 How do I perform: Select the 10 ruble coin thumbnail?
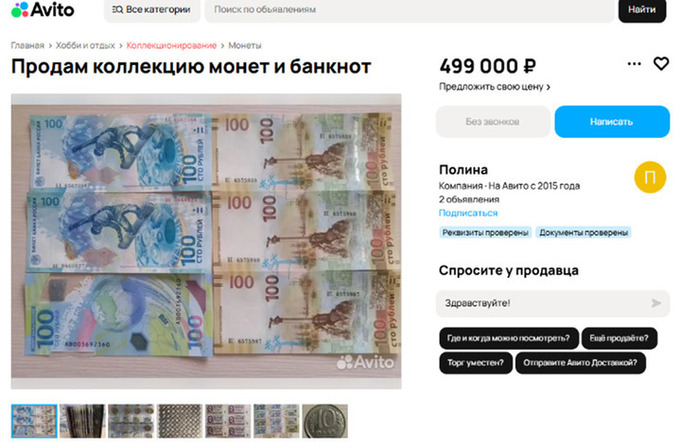pos(324,421)
